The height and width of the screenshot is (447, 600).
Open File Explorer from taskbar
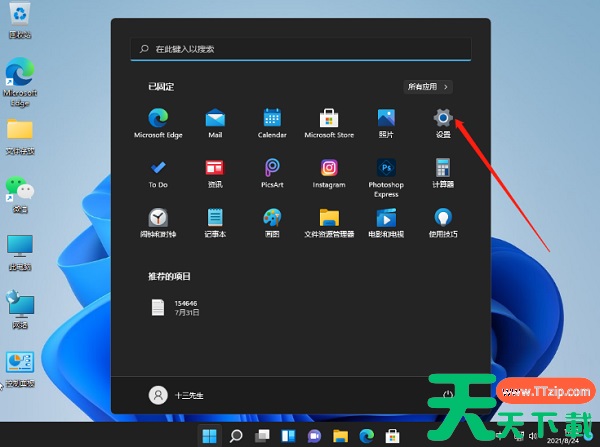340,436
